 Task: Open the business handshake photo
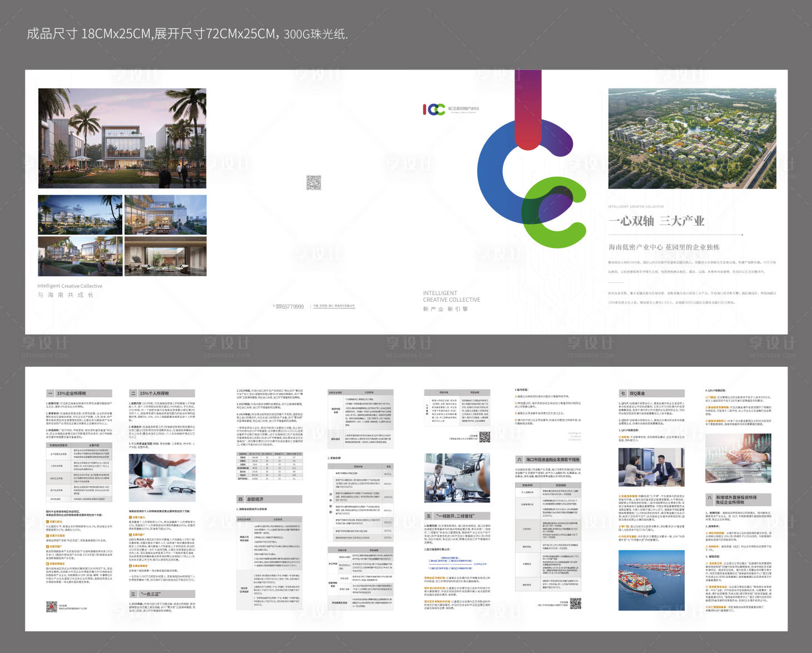click(651, 467)
